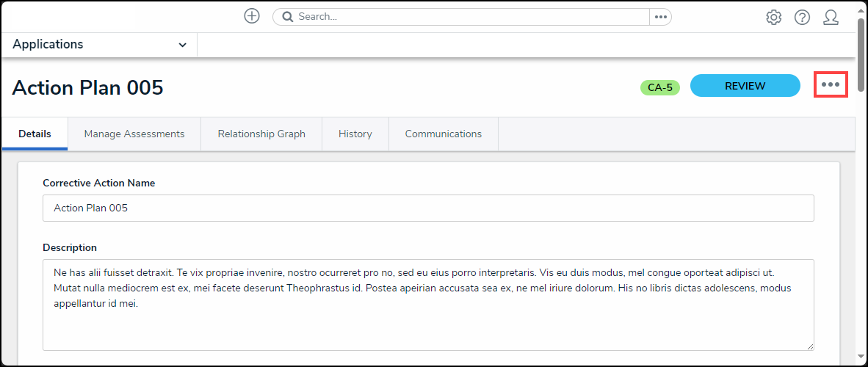Viewport: 868px width, 367px height.
Task: Select the Details tab
Action: [x=35, y=134]
